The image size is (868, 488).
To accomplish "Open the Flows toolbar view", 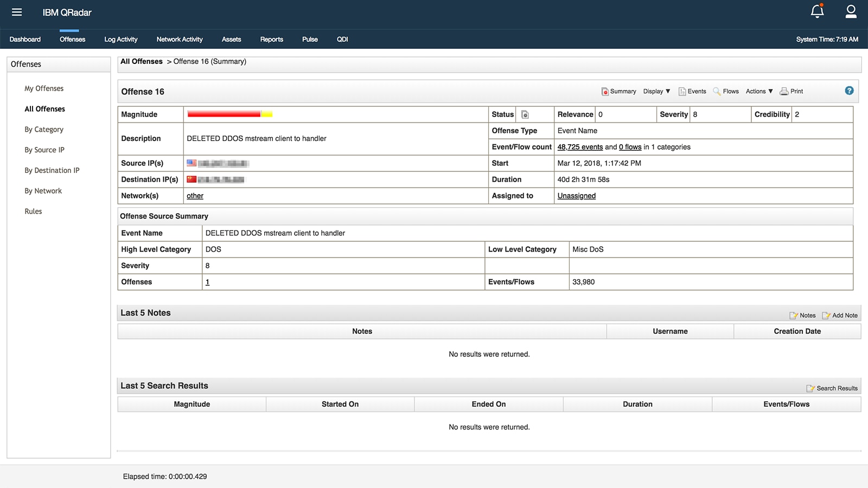I will [726, 91].
